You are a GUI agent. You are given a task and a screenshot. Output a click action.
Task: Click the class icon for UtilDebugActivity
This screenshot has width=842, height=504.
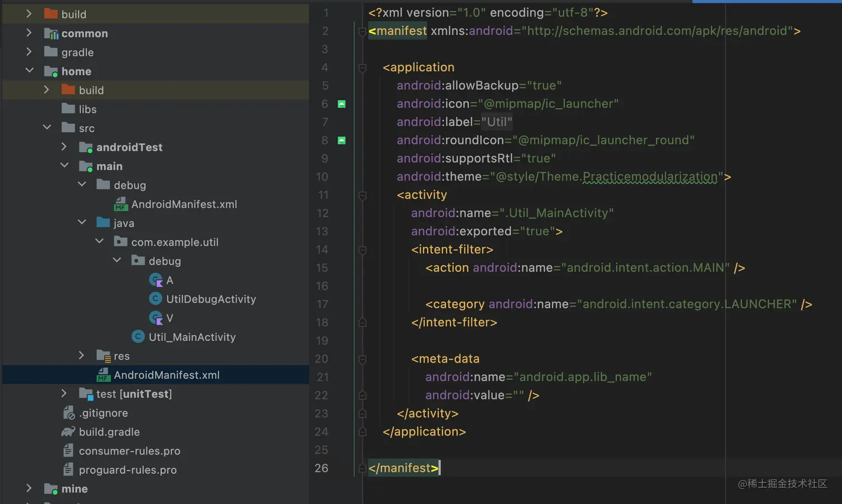156,299
